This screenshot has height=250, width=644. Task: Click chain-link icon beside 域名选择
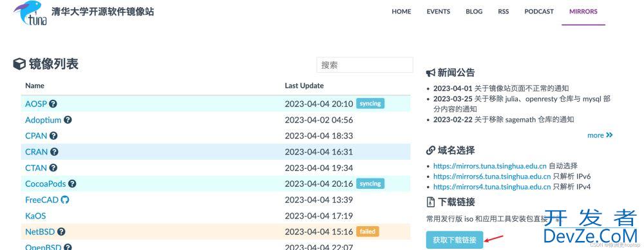[x=431, y=151]
